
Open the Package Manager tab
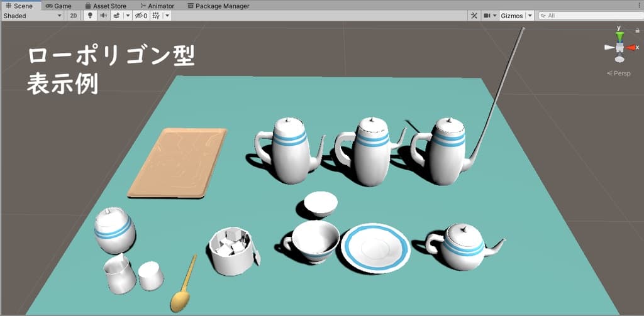tap(218, 6)
